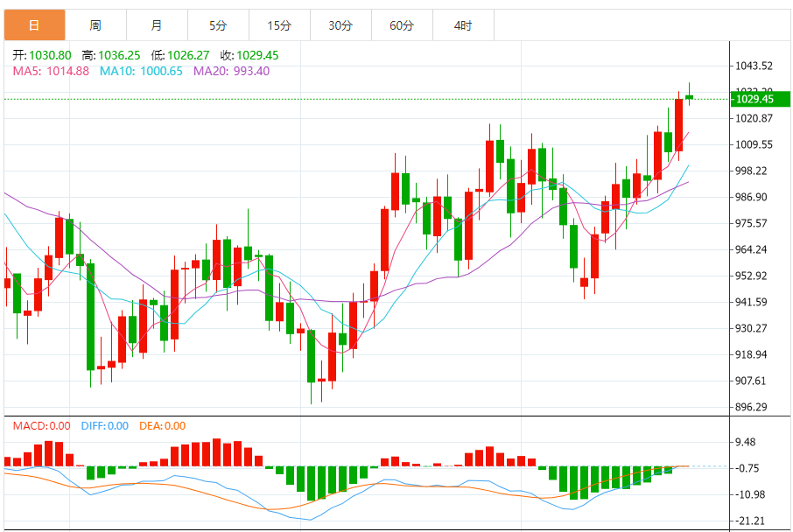
Task: Click the 1043.52 price axis label
Action: click(754, 66)
